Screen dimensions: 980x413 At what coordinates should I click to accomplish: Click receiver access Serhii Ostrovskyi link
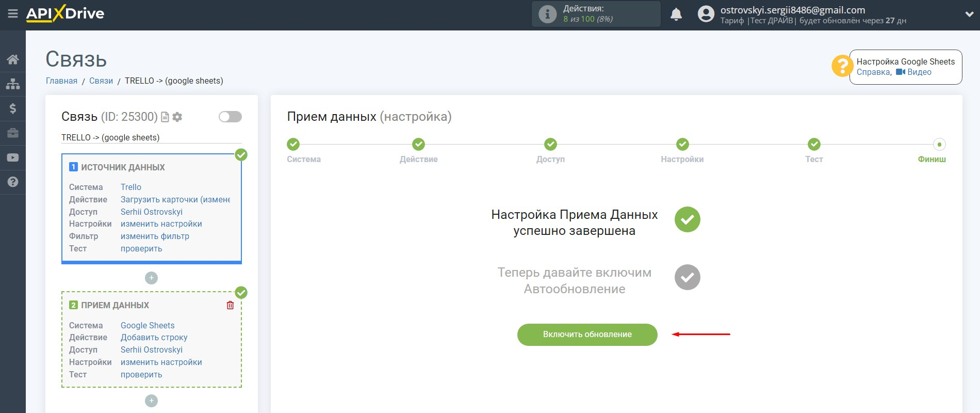tap(152, 350)
